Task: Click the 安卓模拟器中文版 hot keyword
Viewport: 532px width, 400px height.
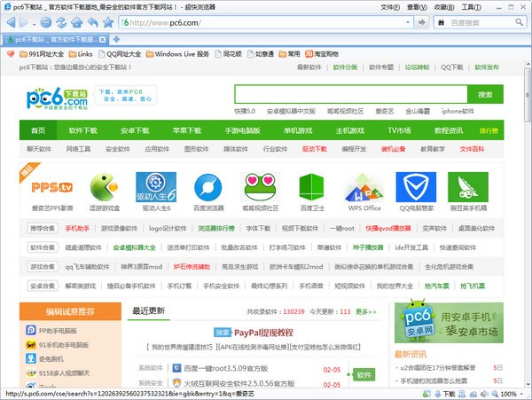Action: [291, 111]
